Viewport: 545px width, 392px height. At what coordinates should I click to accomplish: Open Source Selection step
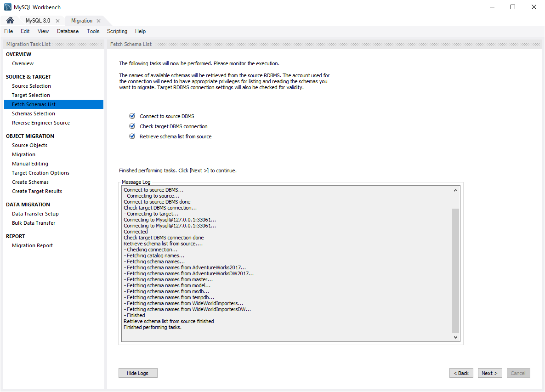pos(31,86)
